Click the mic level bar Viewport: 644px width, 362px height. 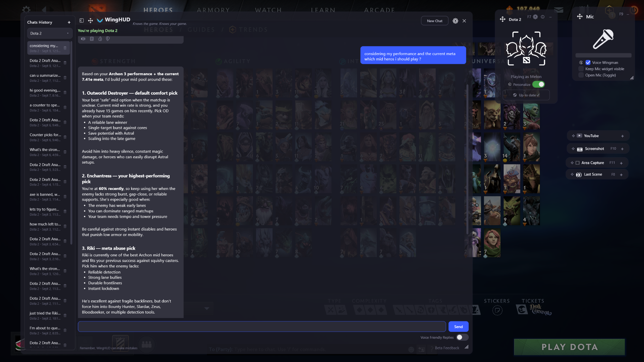pyautogui.click(x=603, y=55)
